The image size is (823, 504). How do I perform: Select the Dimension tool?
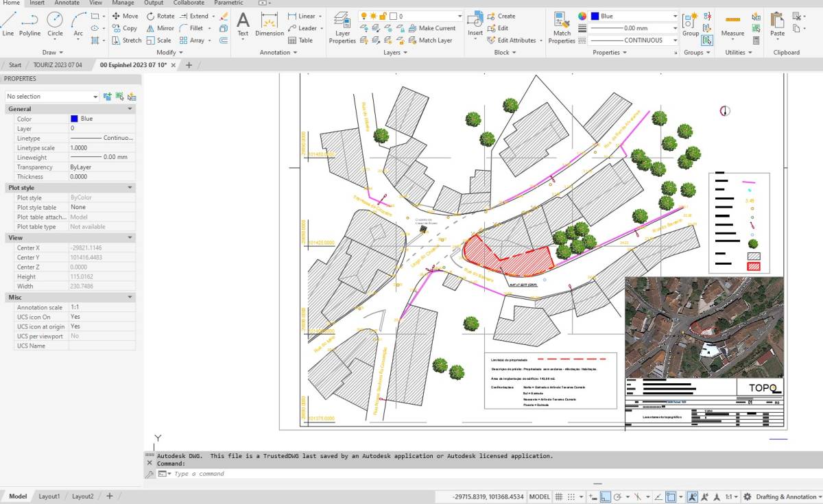click(x=270, y=24)
